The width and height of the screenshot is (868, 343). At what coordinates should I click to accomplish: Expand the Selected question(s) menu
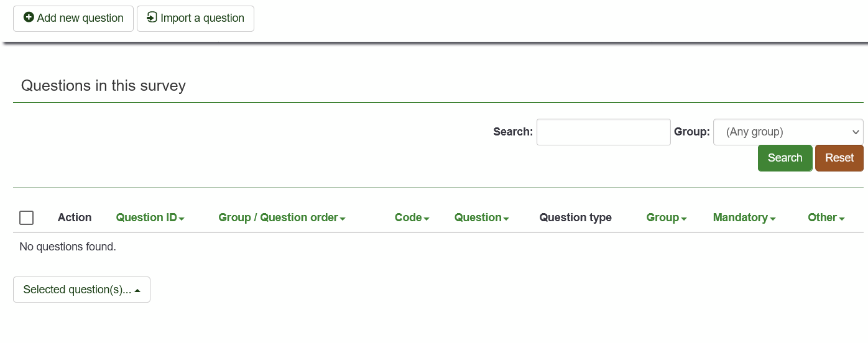point(81,290)
